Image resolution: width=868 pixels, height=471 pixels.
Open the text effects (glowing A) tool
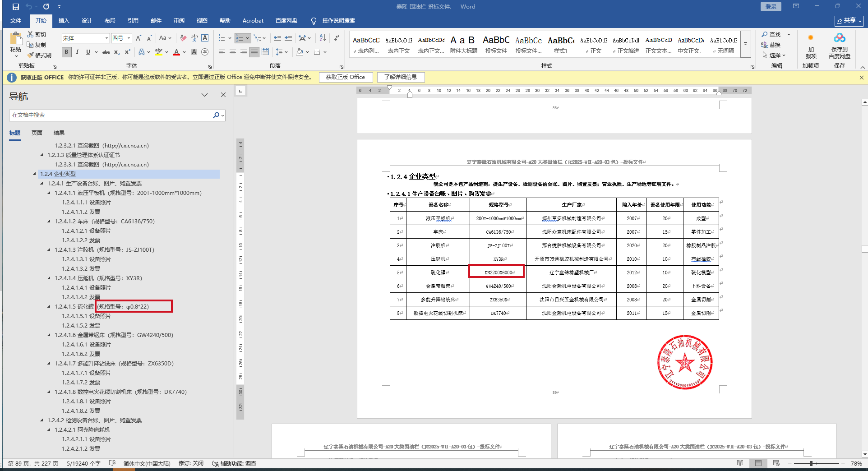coord(142,52)
